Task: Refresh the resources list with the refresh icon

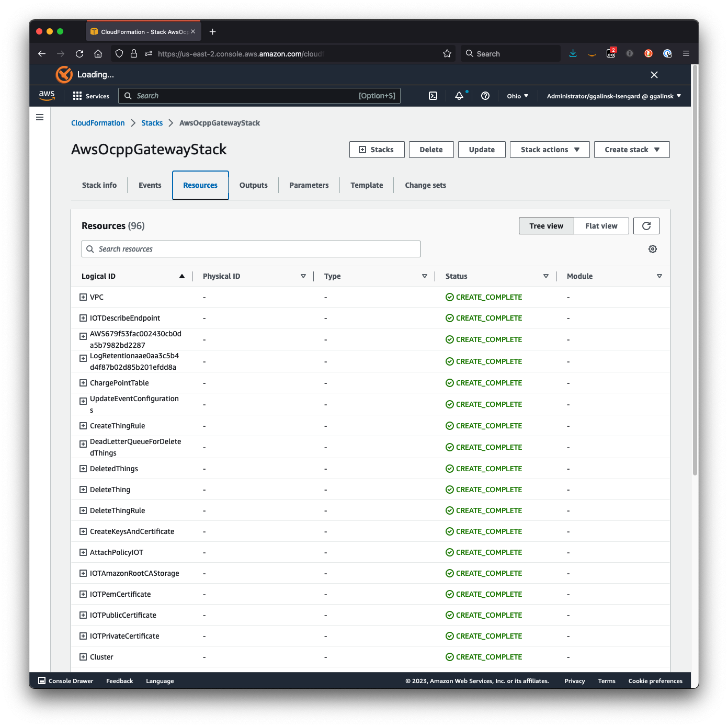Action: click(x=646, y=225)
